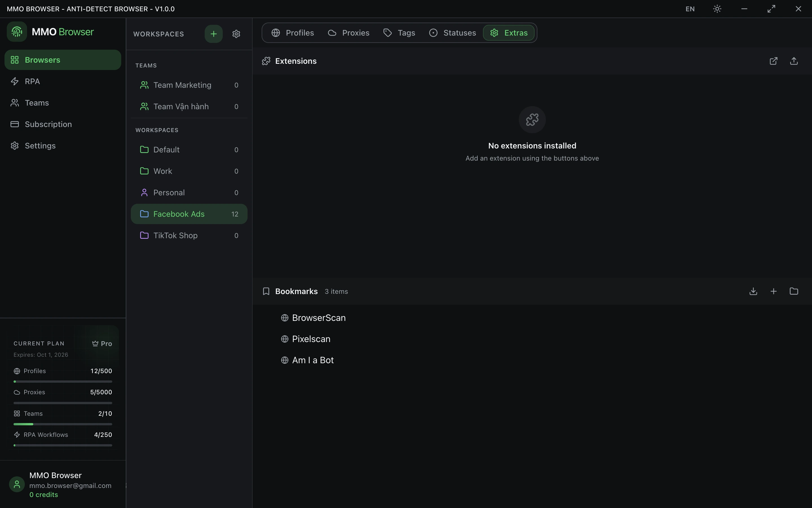The width and height of the screenshot is (812, 508).
Task: Open Teams section in sidebar
Action: click(63, 103)
